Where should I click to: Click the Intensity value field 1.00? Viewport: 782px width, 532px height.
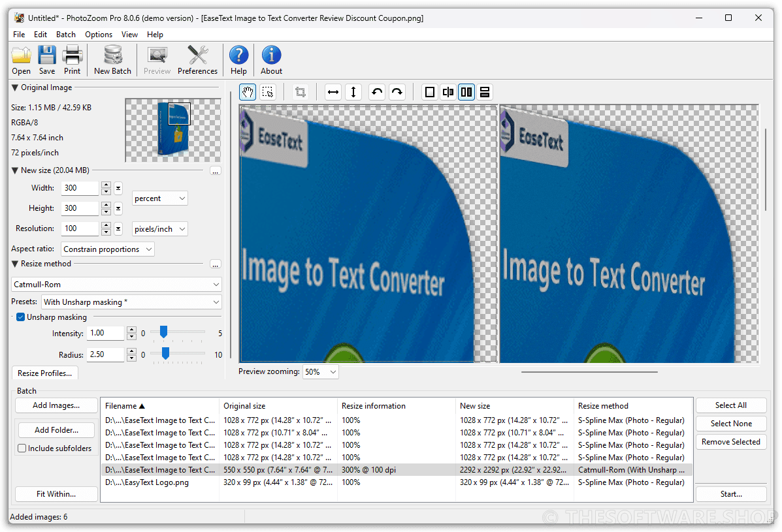click(105, 334)
